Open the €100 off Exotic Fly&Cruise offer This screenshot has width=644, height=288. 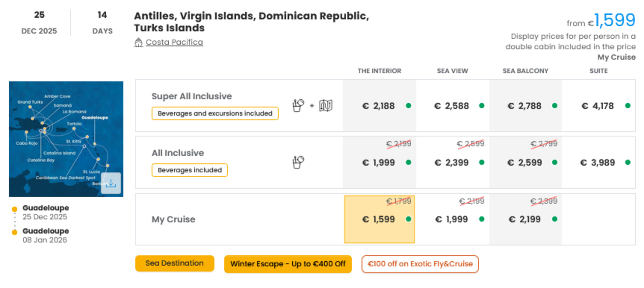[420, 264]
